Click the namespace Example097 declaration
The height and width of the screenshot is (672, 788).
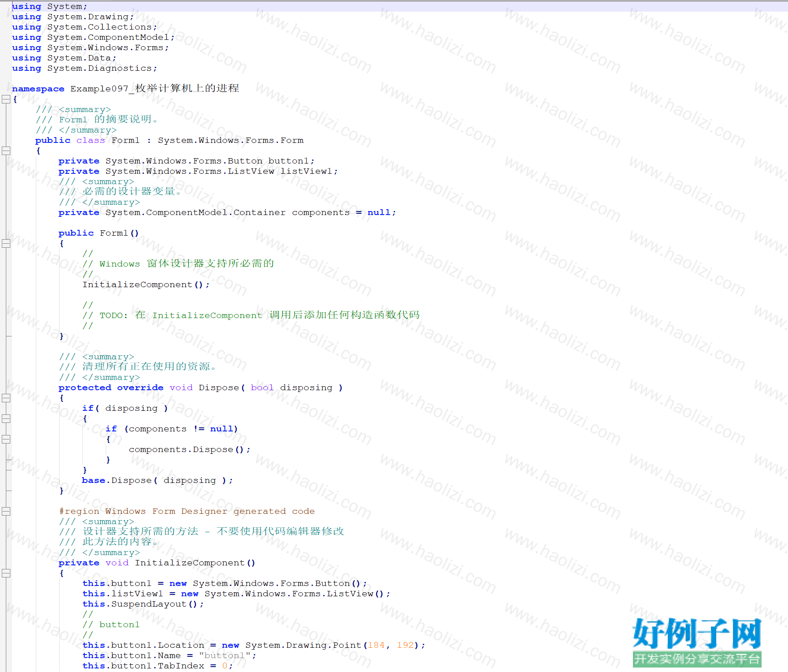[x=126, y=88]
